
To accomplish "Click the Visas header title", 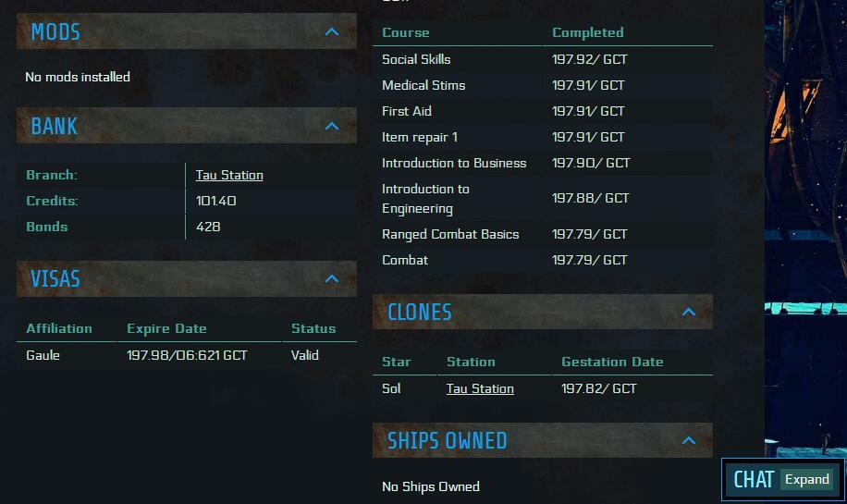I will [x=55, y=278].
